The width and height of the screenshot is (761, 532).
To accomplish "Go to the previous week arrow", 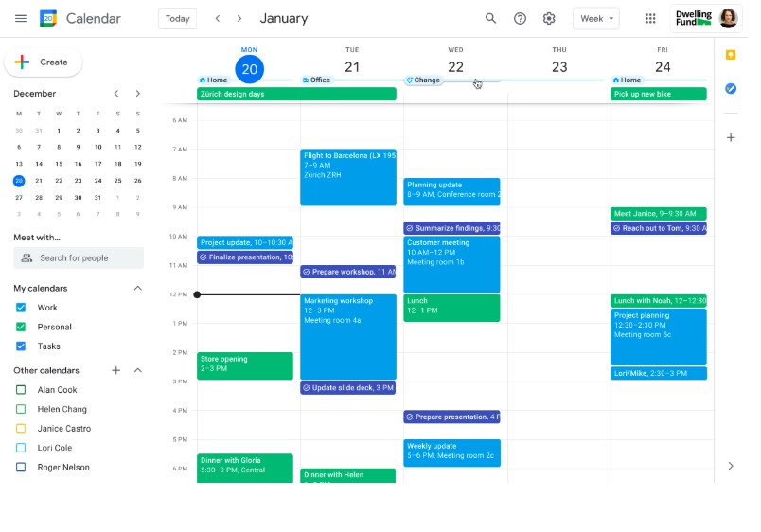I will click(x=218, y=18).
